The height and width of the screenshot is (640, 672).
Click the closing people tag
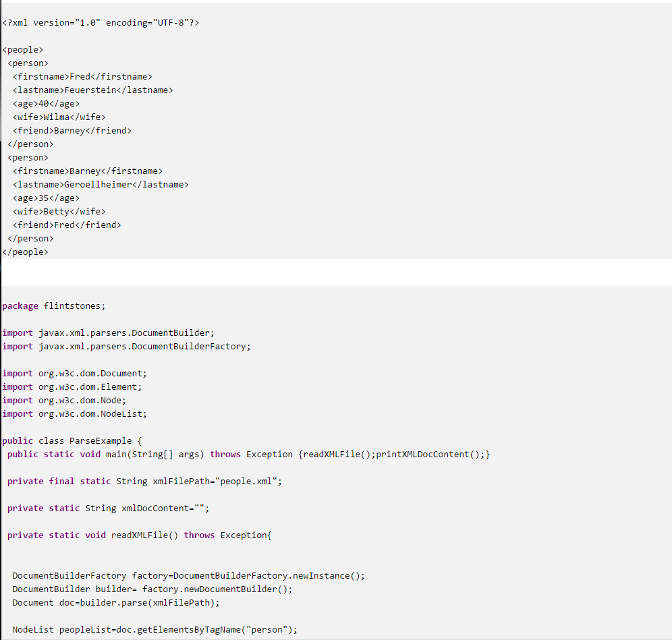pos(26,252)
